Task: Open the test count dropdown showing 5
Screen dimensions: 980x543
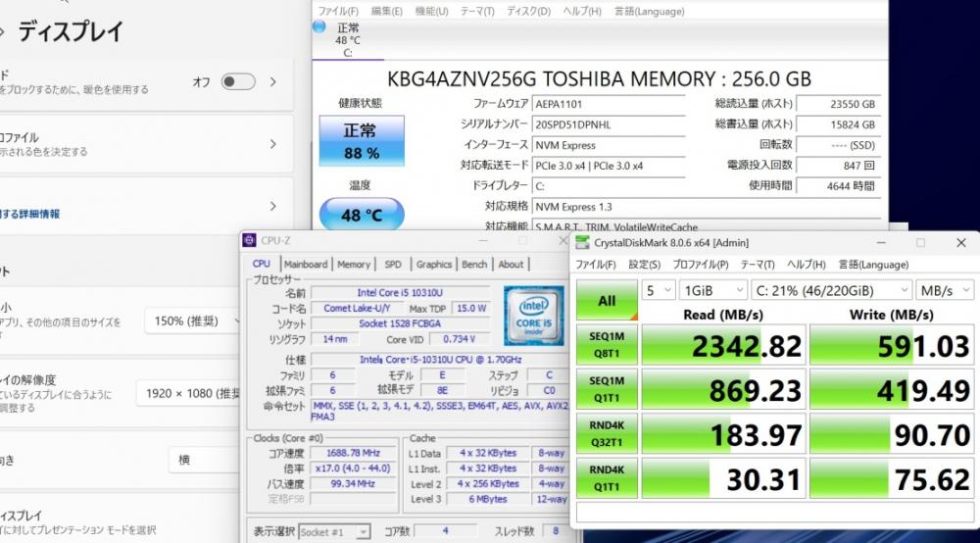Action: pyautogui.click(x=659, y=290)
